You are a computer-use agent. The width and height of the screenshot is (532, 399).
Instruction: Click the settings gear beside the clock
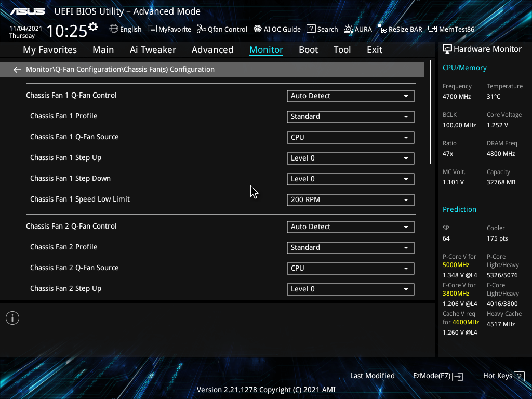pyautogui.click(x=93, y=27)
